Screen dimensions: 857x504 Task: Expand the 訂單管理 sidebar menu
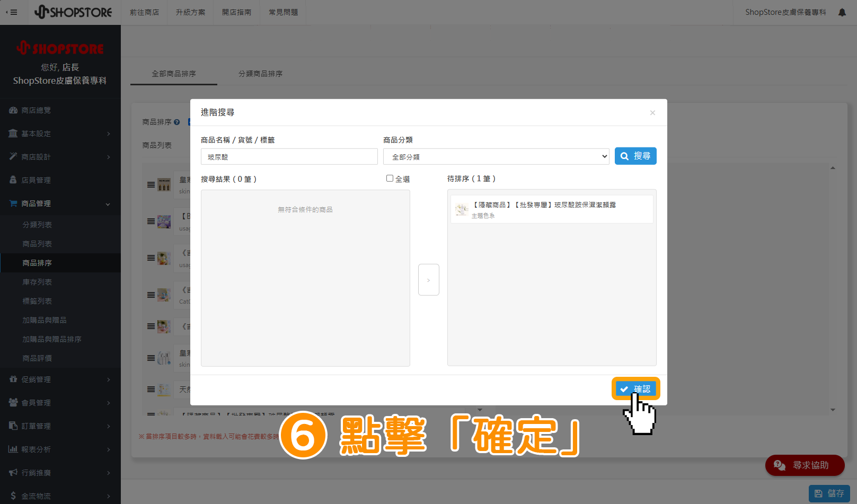point(60,426)
